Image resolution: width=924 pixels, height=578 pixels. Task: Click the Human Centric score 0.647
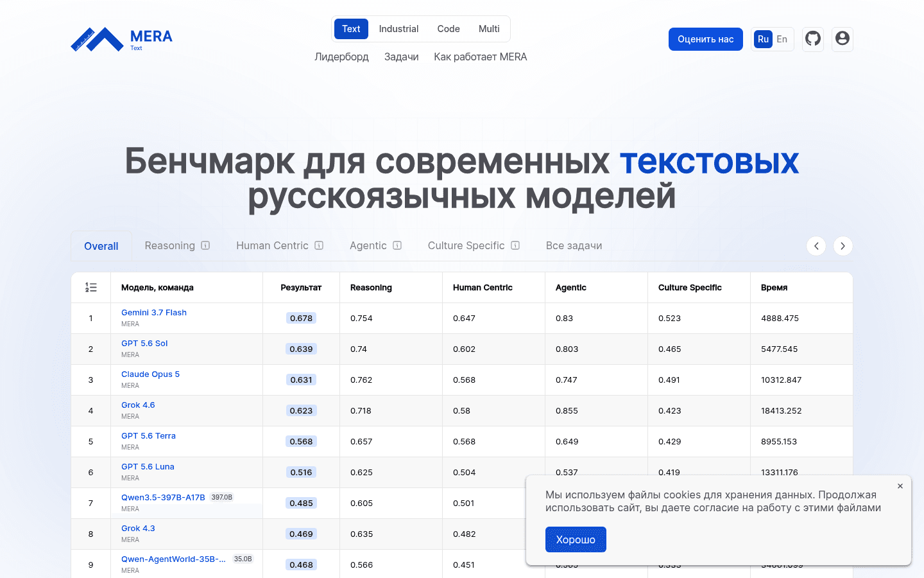[464, 318]
